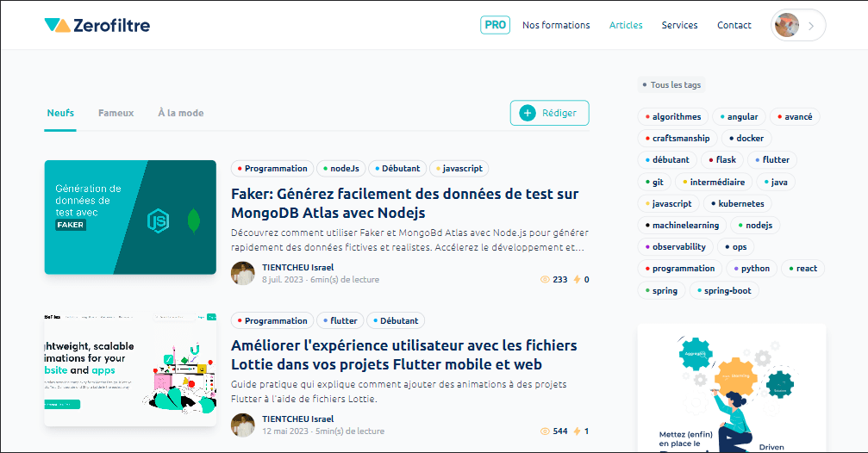Click TIENTCHEU Israel on Lottie article

[x=298, y=419]
